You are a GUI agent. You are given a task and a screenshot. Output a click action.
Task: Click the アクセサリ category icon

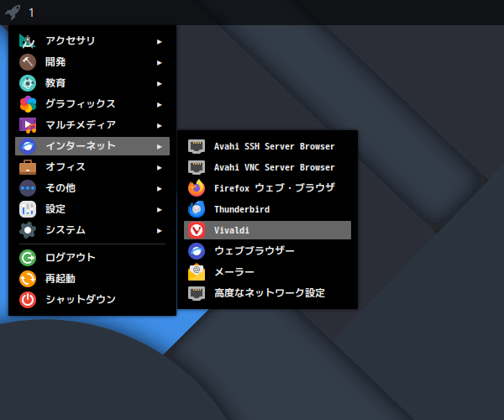28,41
